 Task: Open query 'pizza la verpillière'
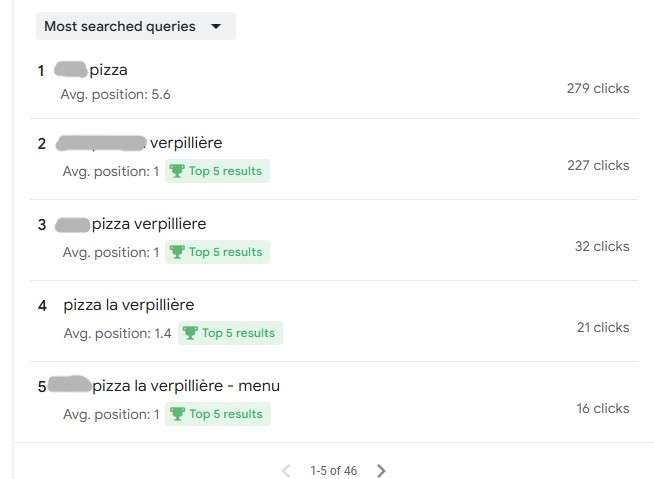click(x=128, y=305)
